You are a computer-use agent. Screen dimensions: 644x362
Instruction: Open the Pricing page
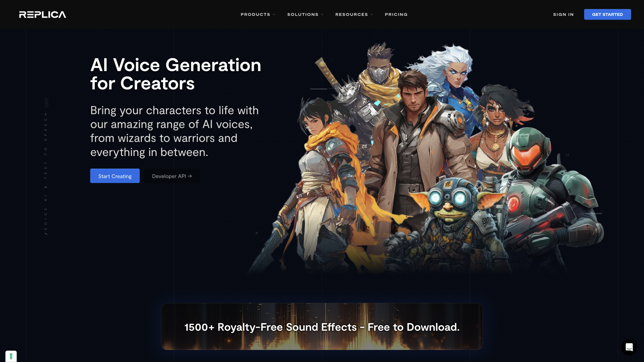pyautogui.click(x=396, y=15)
